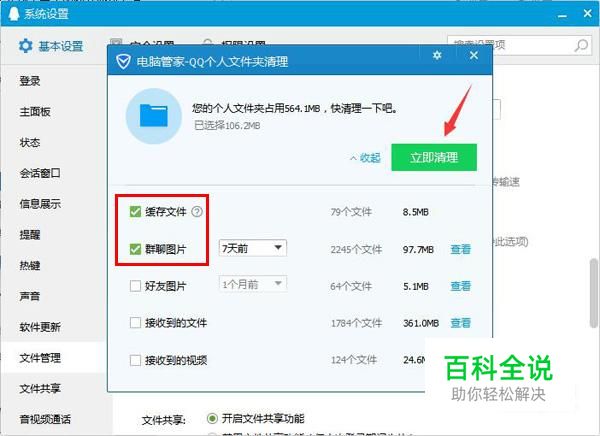Click the 361.0MB size value
The height and width of the screenshot is (436, 600).
coord(421,323)
